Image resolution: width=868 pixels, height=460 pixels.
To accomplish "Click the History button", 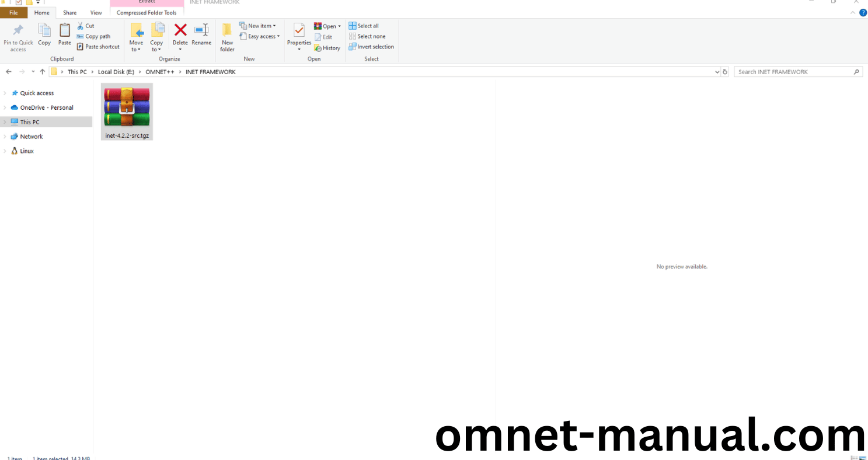I will click(x=327, y=48).
